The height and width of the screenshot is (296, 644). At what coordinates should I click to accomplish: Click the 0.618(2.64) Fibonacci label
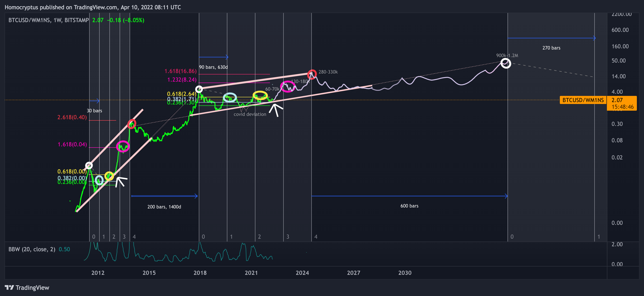click(181, 94)
